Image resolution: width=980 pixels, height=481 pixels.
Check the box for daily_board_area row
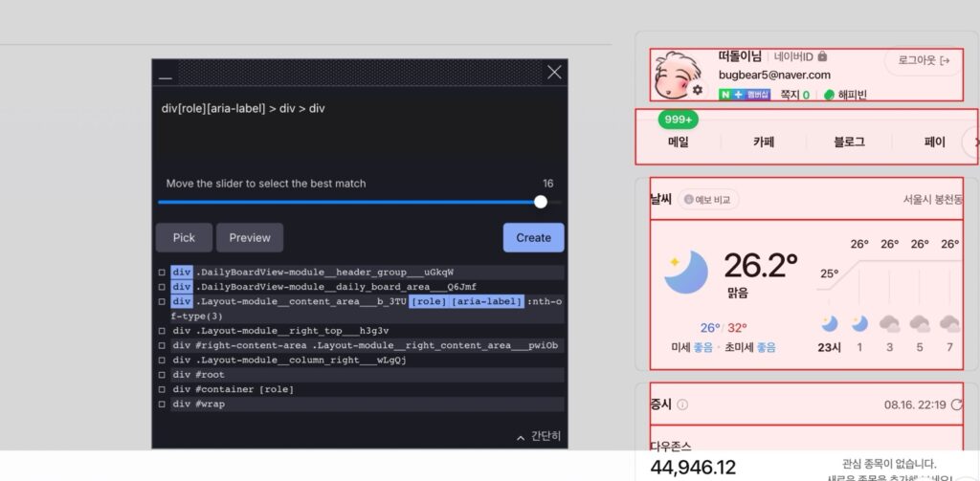click(x=162, y=287)
